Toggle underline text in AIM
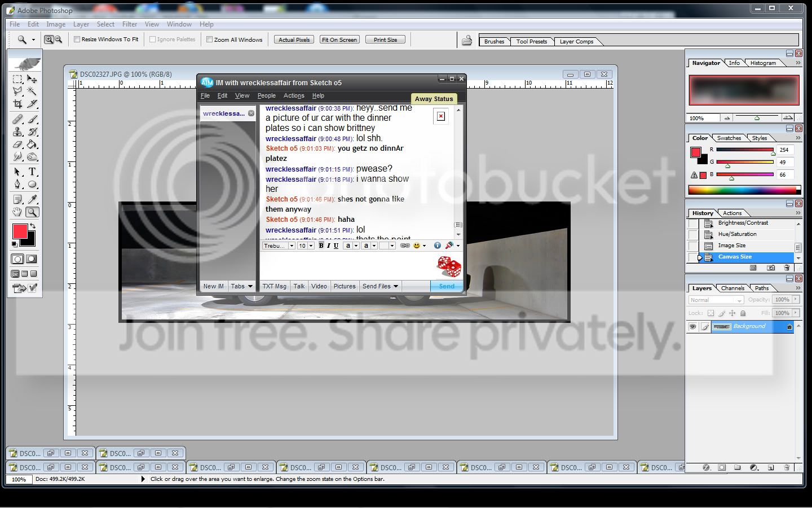Screen dimensions: 812x508 click(336, 246)
